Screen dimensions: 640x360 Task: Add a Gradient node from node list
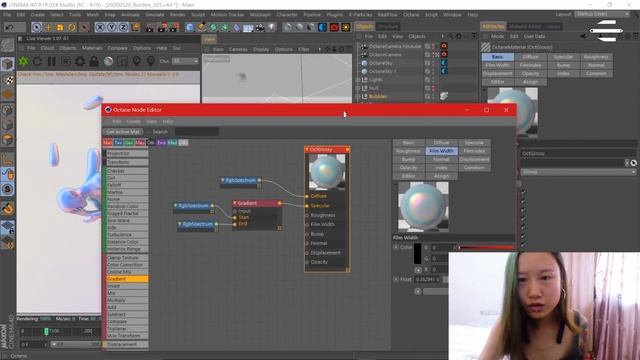click(127, 279)
